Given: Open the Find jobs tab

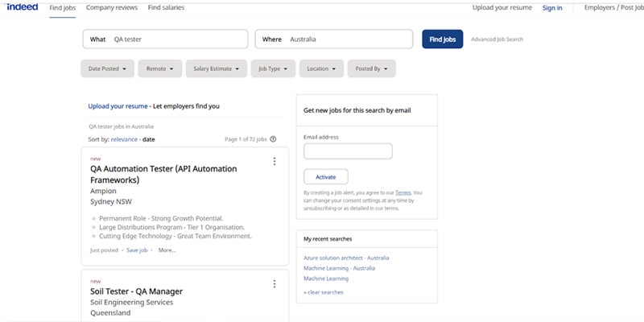Looking at the screenshot, I should coord(63,8).
